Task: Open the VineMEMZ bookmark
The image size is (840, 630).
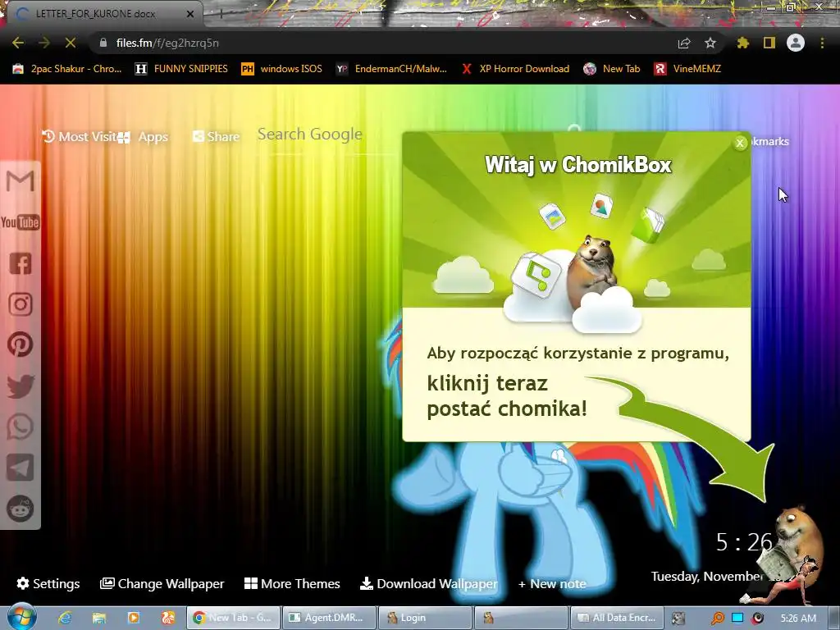Action: (x=687, y=69)
